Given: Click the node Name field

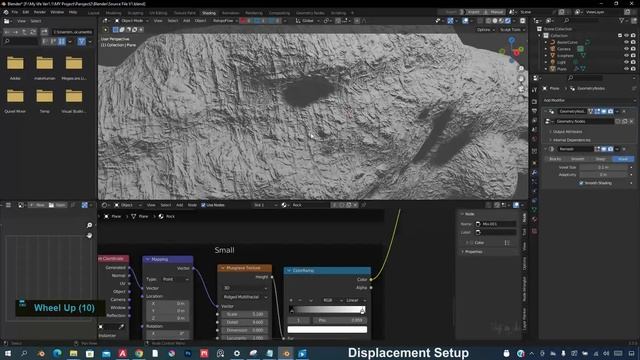Looking at the screenshot, I should coord(496,224).
